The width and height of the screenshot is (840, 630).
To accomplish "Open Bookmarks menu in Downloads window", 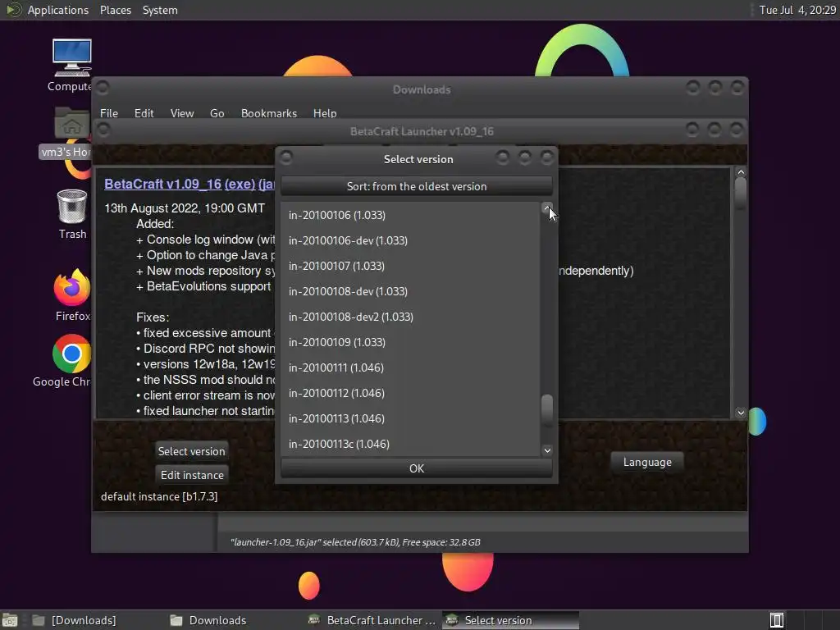I will 269,113.
